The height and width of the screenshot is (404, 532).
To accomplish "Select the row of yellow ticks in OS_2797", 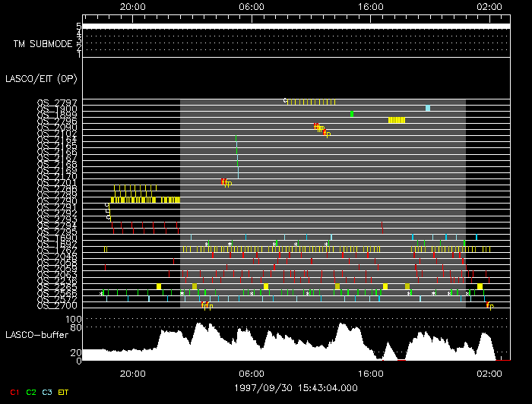I will coord(312,102).
